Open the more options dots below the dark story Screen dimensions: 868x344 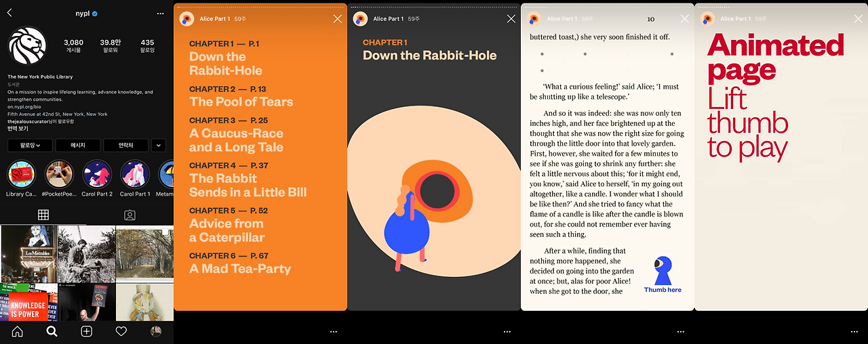[x=507, y=332]
